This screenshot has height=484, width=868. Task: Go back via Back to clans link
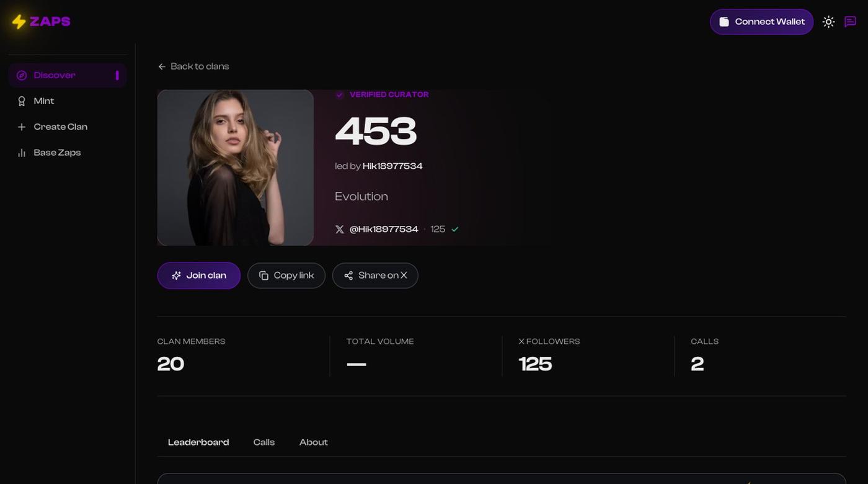pyautogui.click(x=193, y=66)
